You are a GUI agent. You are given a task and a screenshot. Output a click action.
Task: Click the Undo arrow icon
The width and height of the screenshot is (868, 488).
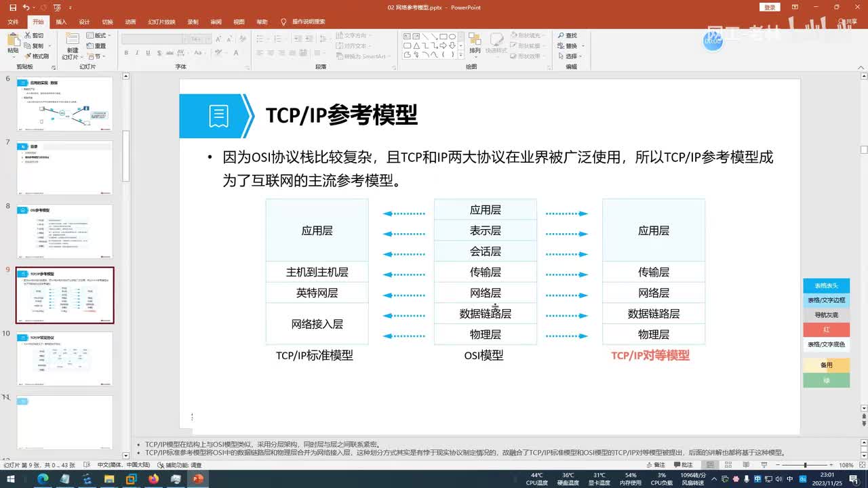coord(26,7)
